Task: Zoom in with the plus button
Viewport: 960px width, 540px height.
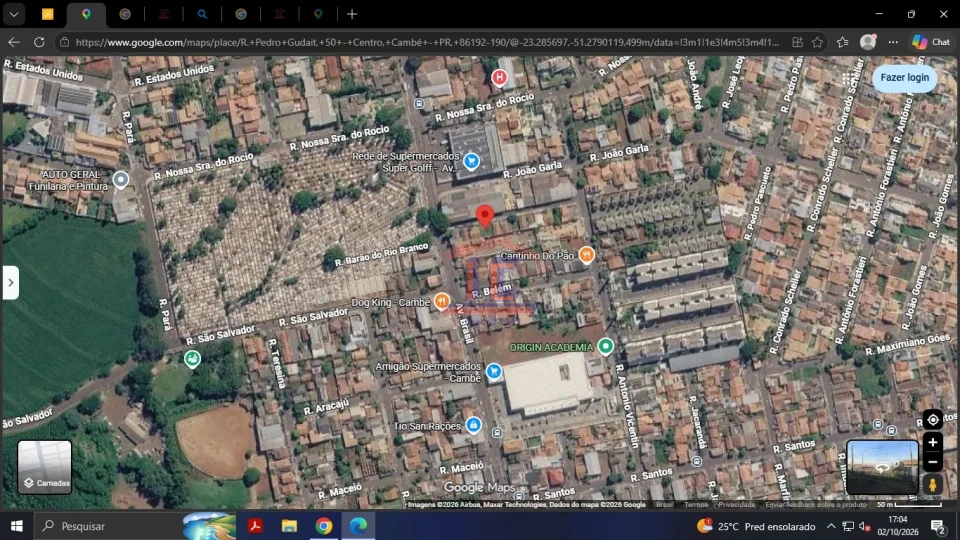Action: tap(932, 442)
